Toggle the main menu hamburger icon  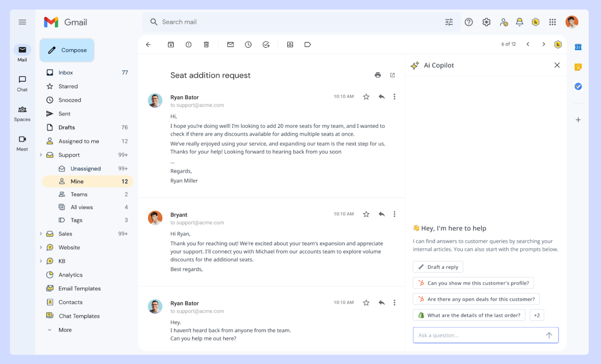[22, 22]
